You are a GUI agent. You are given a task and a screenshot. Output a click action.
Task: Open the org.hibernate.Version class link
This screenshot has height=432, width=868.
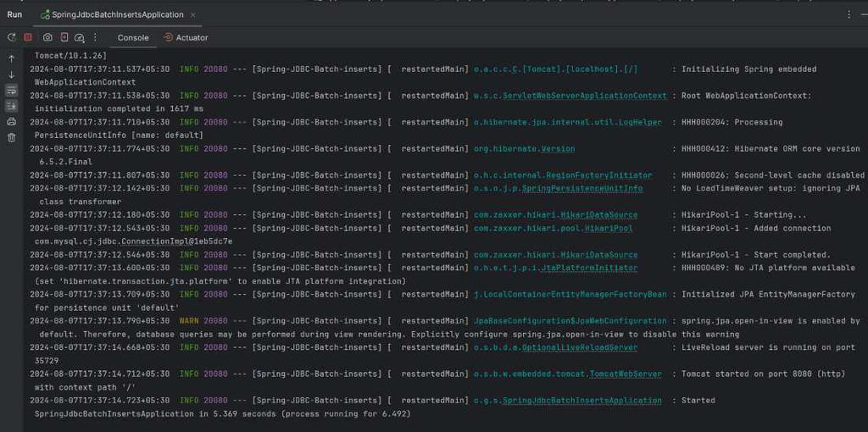[524, 149]
